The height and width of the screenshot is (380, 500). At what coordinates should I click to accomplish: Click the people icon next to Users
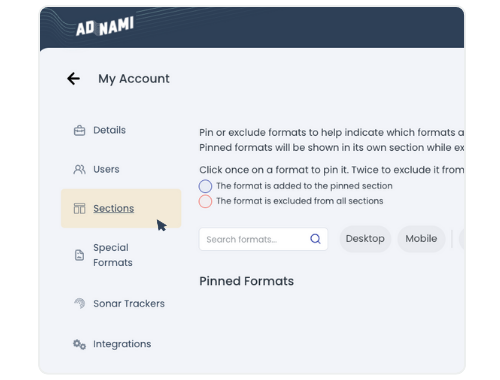point(79,169)
